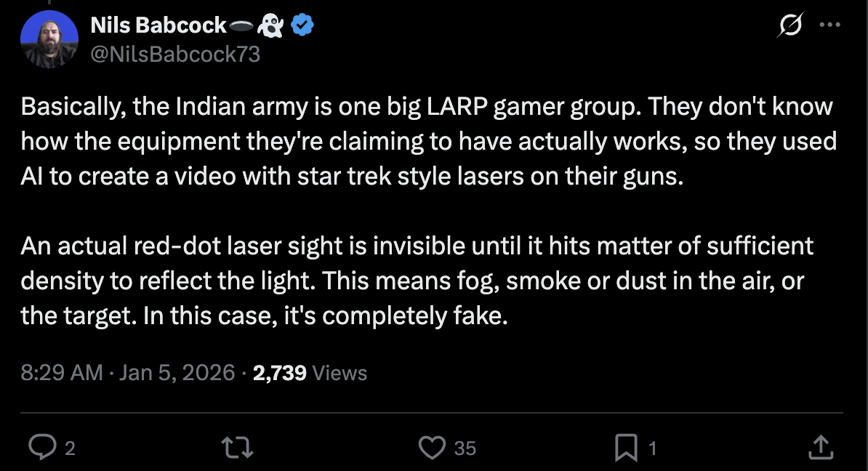This screenshot has width=868, height=471.
Task: Open the three-dot More options menu
Action: (x=829, y=25)
